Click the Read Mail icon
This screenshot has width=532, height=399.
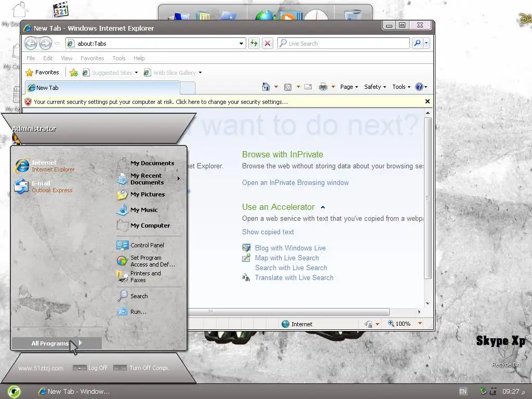pos(308,87)
